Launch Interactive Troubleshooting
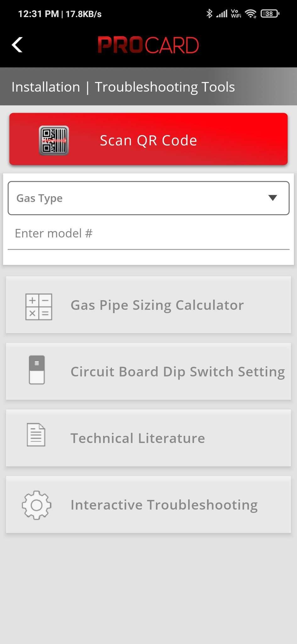Viewport: 297px width, 644px height. [164, 505]
